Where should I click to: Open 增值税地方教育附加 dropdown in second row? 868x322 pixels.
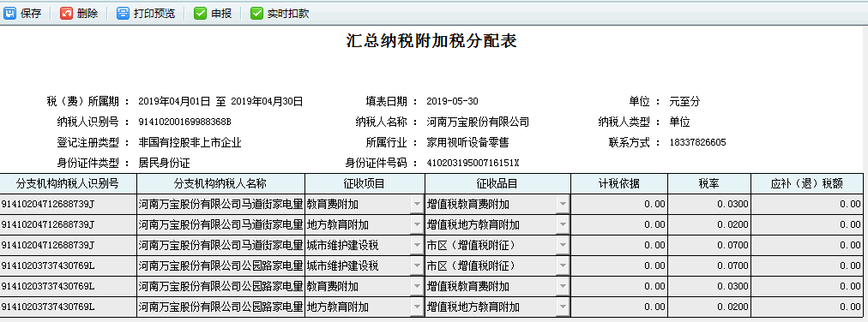point(563,225)
